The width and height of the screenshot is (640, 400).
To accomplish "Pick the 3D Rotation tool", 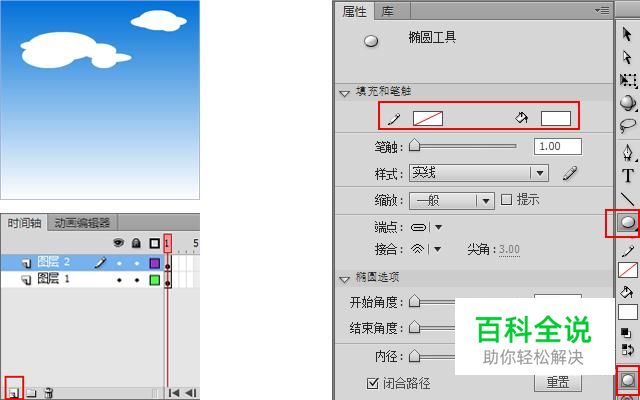I will pyautogui.click(x=628, y=102).
